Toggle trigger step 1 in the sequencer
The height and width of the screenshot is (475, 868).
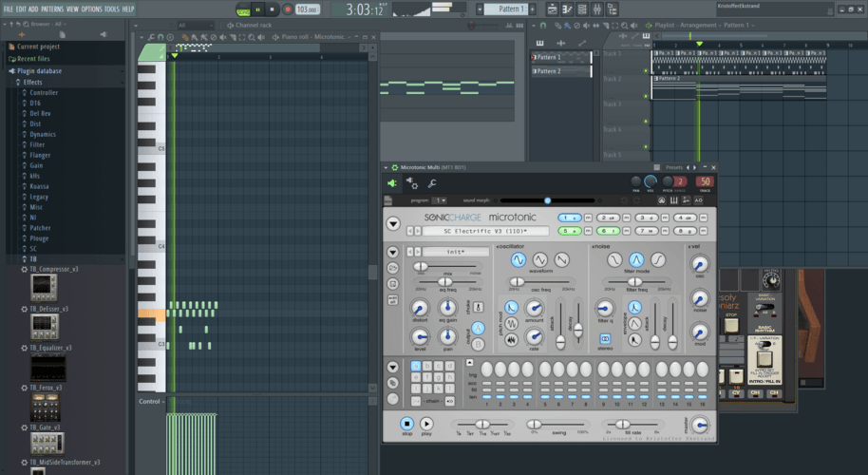487,370
